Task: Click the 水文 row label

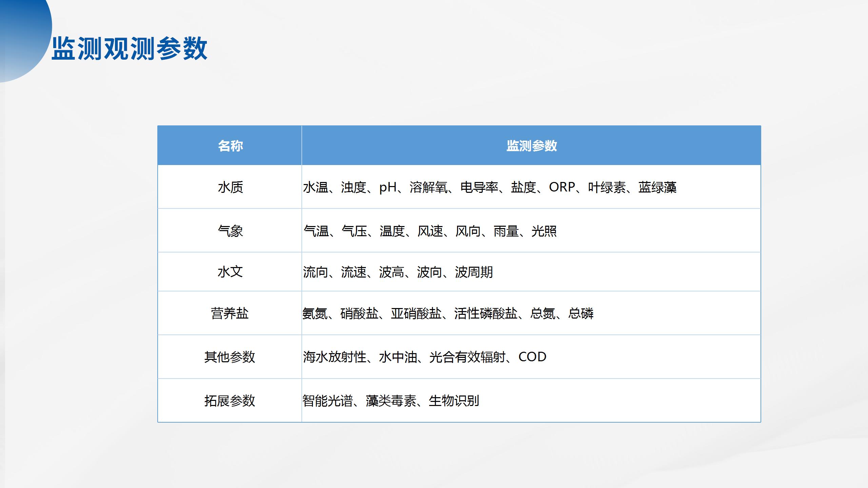Action: coord(230,272)
